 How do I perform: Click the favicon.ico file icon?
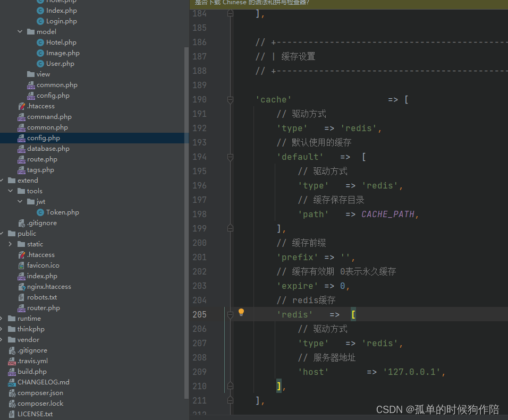(21, 265)
